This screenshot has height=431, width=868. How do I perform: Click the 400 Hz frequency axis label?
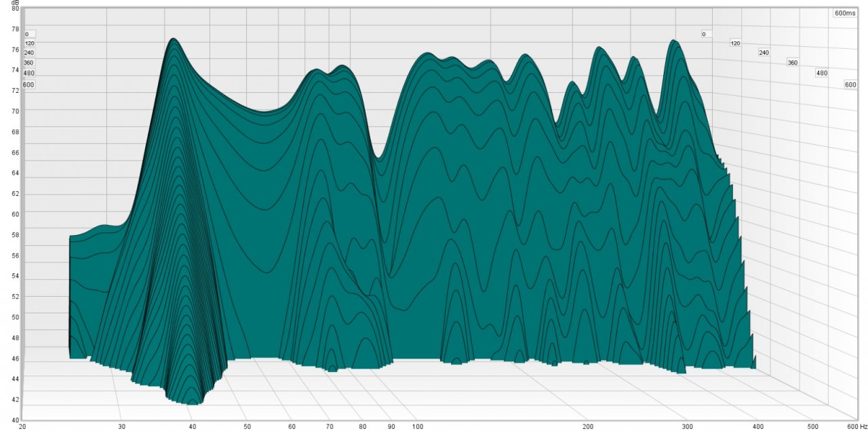point(758,427)
